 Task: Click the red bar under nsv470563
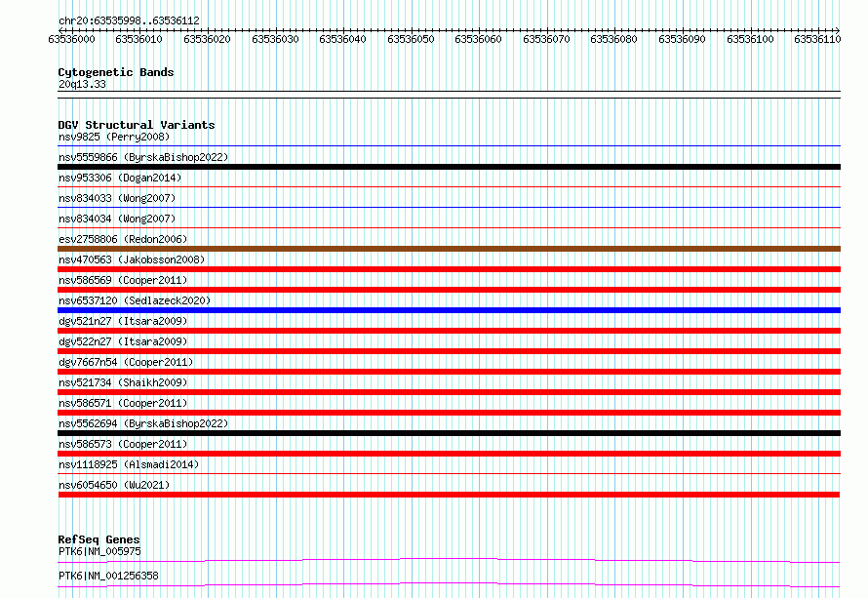[x=449, y=269]
